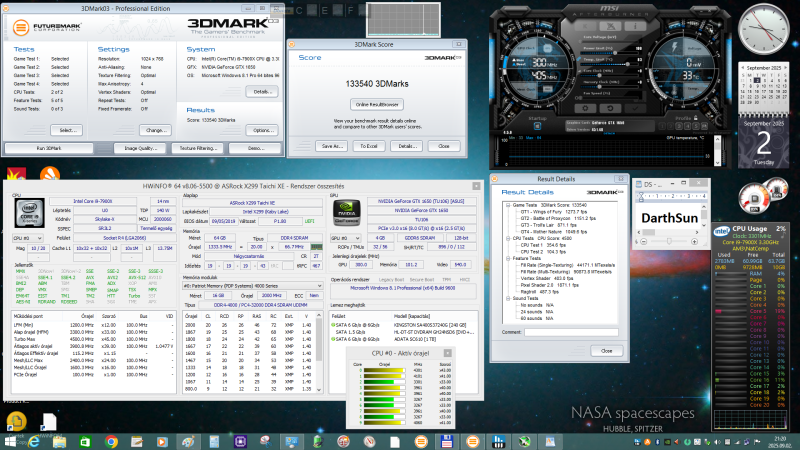The height and width of the screenshot is (450, 800).
Task: Click Close button in Result Details
Action: [606, 351]
